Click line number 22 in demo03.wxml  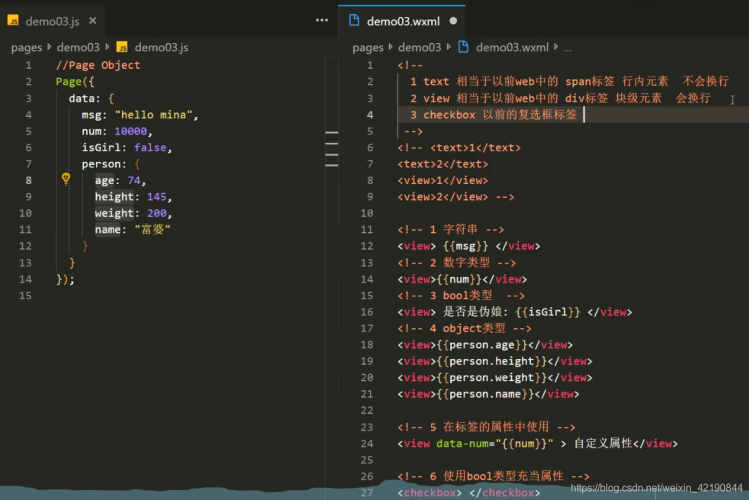(x=367, y=410)
